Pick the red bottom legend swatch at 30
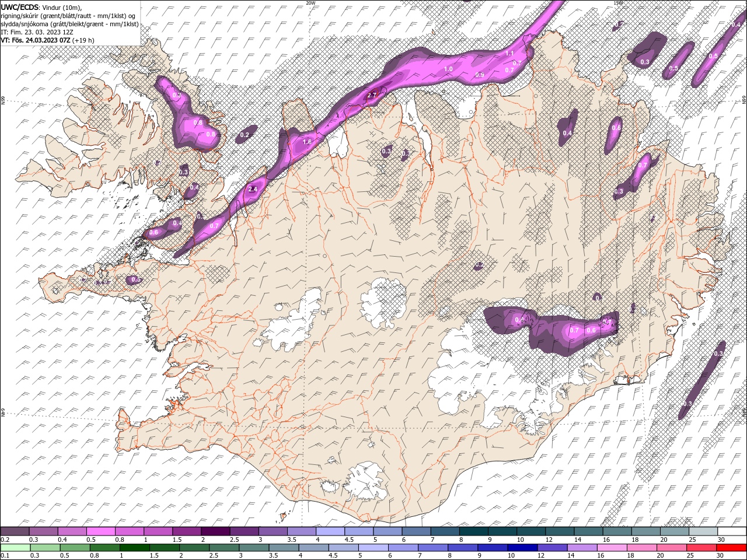747x560 pixels. (x=732, y=548)
